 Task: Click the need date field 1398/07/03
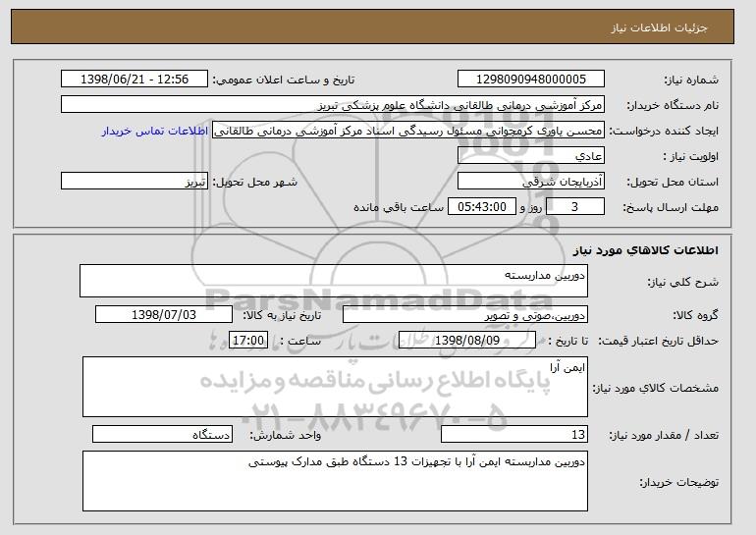164,315
